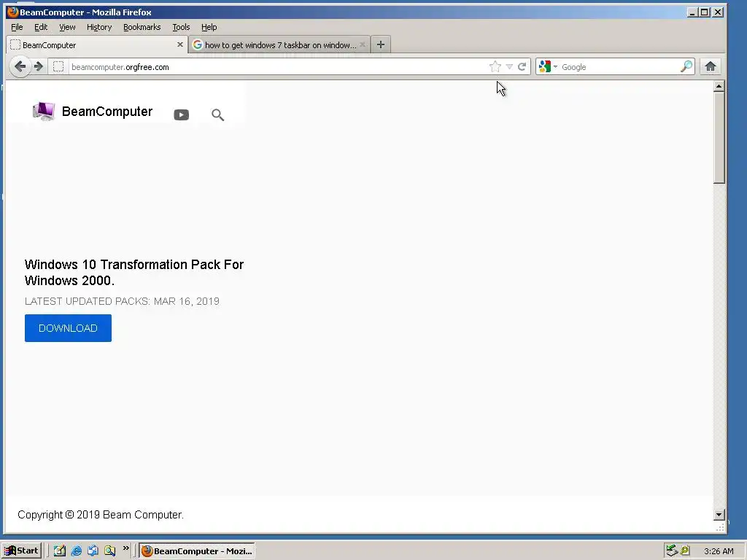Go back with the Firefox back arrow
This screenshot has height=560, width=747.
[20, 66]
